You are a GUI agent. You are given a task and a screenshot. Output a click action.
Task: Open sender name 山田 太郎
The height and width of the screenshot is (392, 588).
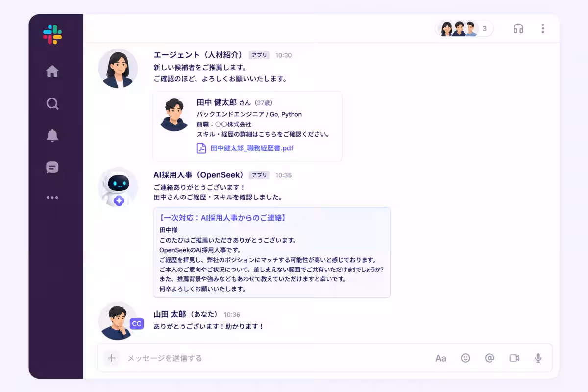pyautogui.click(x=170, y=314)
